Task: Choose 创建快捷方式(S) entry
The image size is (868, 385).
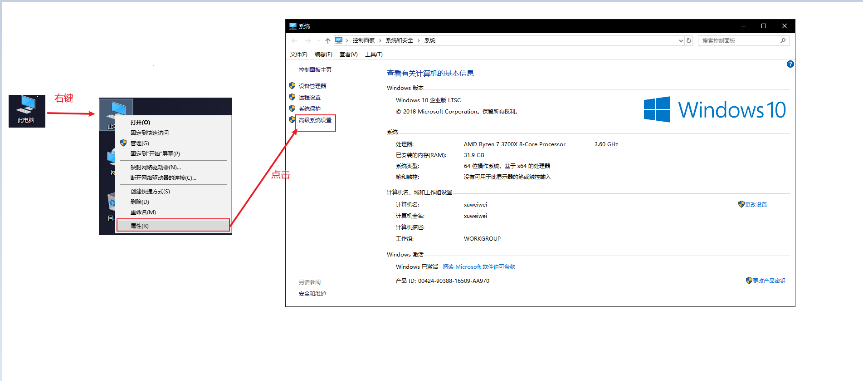Action: tap(173, 191)
